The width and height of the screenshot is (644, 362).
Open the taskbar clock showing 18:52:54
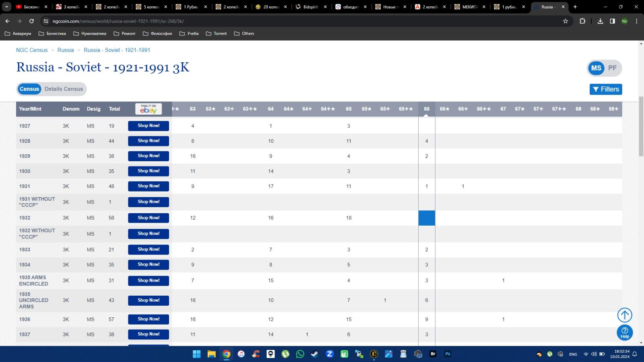pyautogui.click(x=619, y=354)
